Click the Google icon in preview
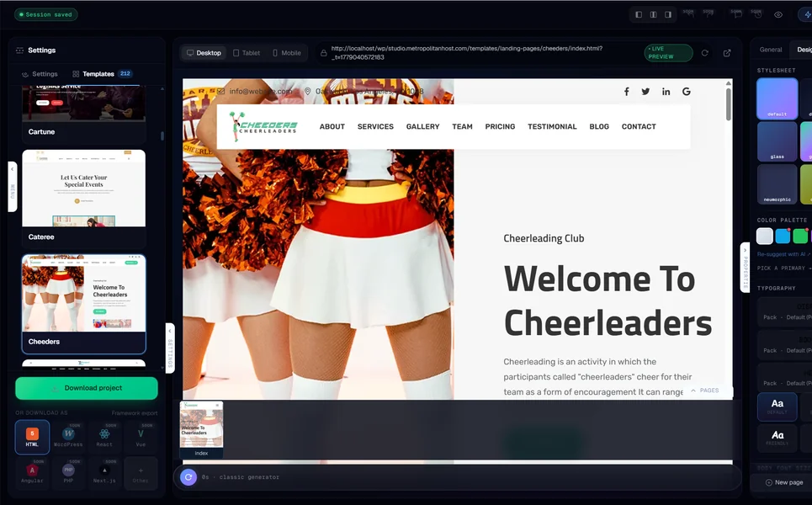Viewport: 812px width, 505px height. coord(686,92)
